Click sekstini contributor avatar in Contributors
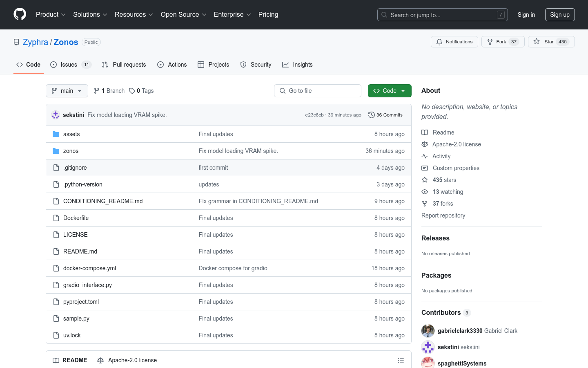This screenshot has width=588, height=368. point(428,347)
